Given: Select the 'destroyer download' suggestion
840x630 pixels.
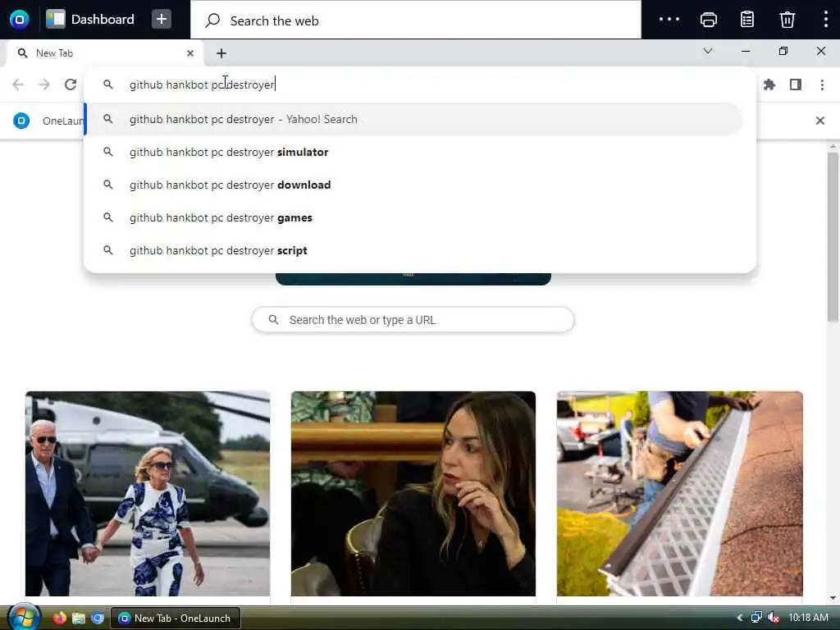Looking at the screenshot, I should click(413, 185).
